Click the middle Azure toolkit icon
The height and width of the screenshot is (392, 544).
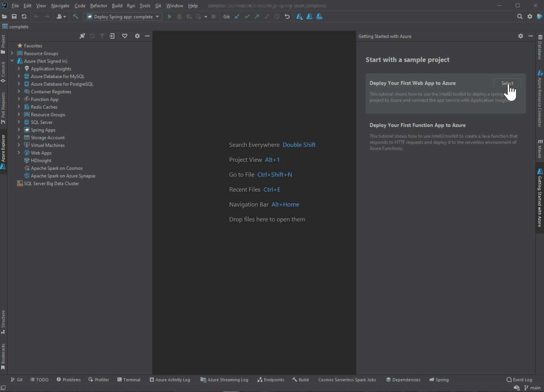tap(309, 17)
